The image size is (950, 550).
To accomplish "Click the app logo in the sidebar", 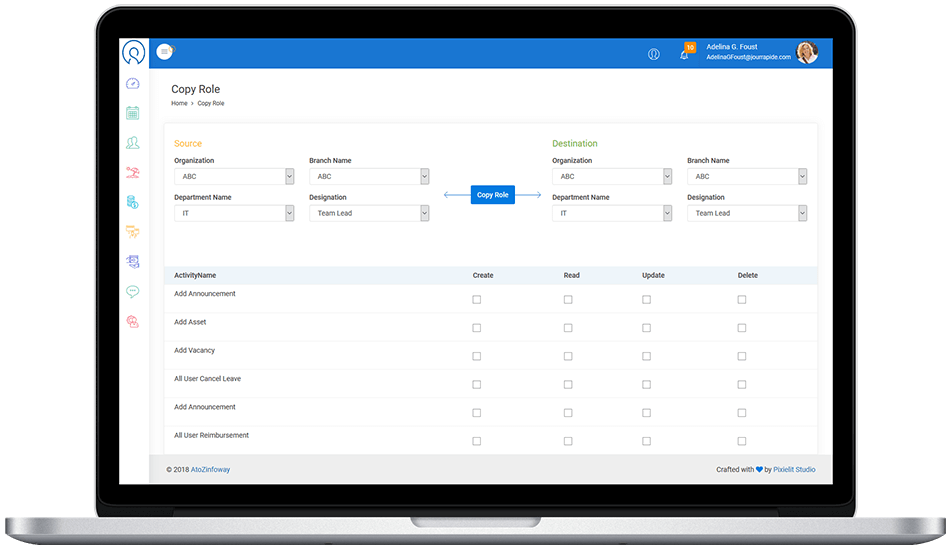I will (133, 52).
